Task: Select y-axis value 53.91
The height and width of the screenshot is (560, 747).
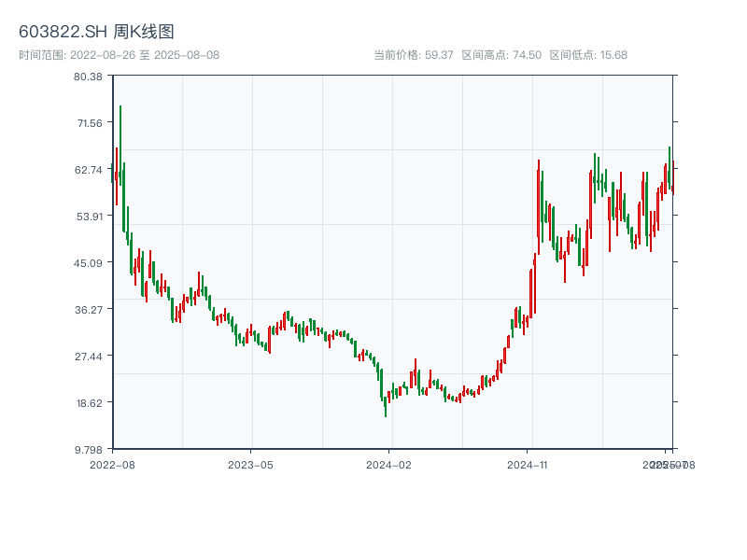Action: pyautogui.click(x=90, y=217)
